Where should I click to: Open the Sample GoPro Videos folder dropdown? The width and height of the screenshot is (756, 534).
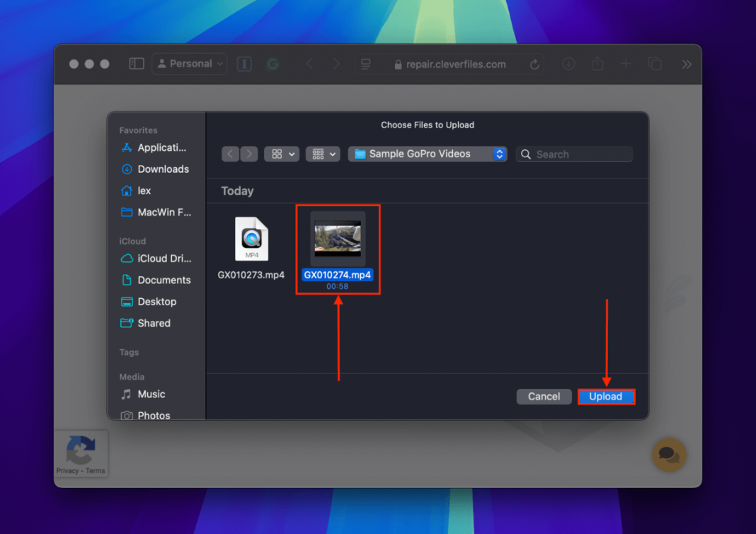[x=427, y=154]
